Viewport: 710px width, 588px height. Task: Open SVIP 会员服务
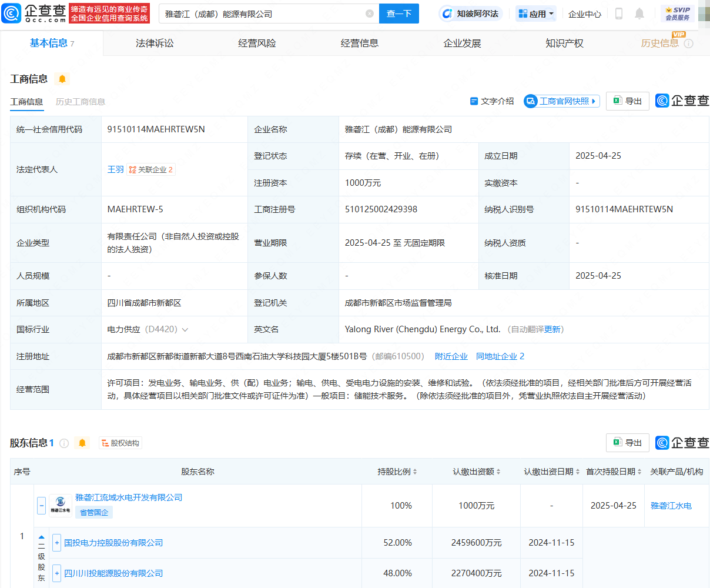point(678,14)
